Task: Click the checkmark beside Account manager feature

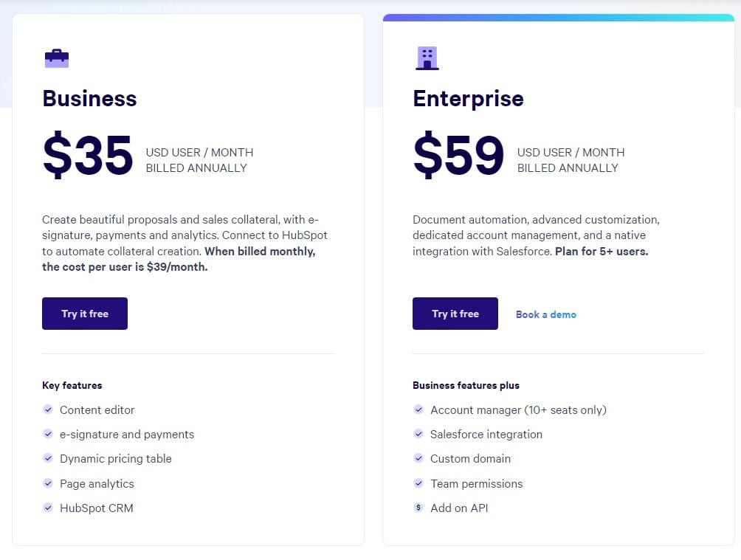Action: coord(418,409)
